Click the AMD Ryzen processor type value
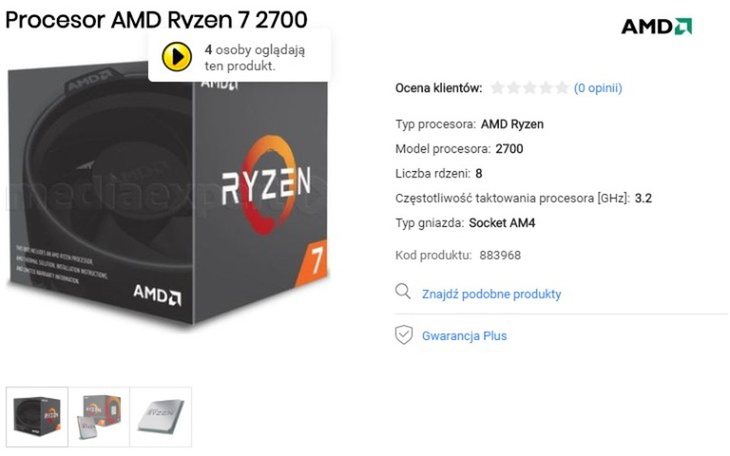This screenshot has width=730, height=456. 512,124
